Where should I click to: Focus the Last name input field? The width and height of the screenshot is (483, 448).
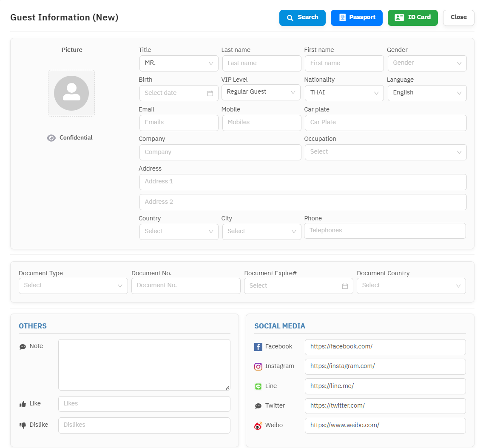(261, 63)
